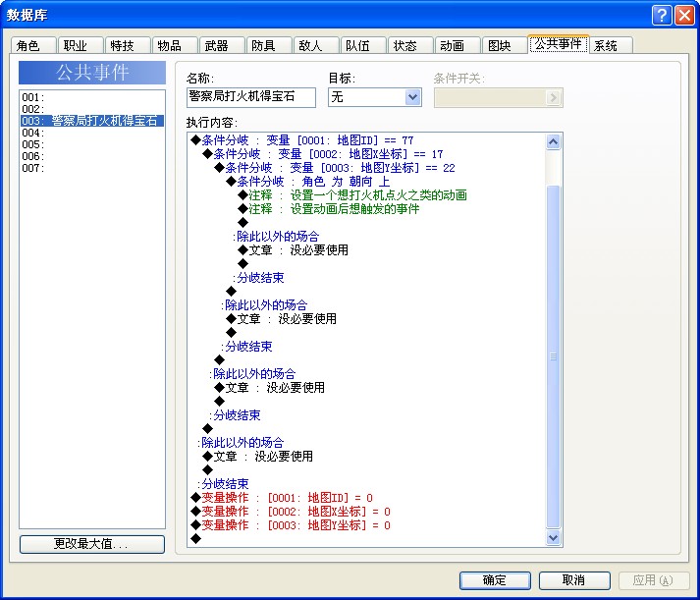The width and height of the screenshot is (700, 600).
Task: Select common event 005 in list
Action: point(92,144)
